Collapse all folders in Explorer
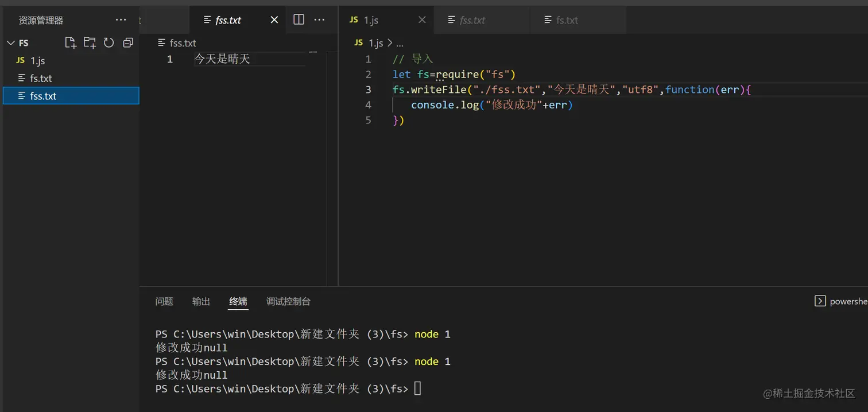This screenshot has height=412, width=868. [127, 42]
